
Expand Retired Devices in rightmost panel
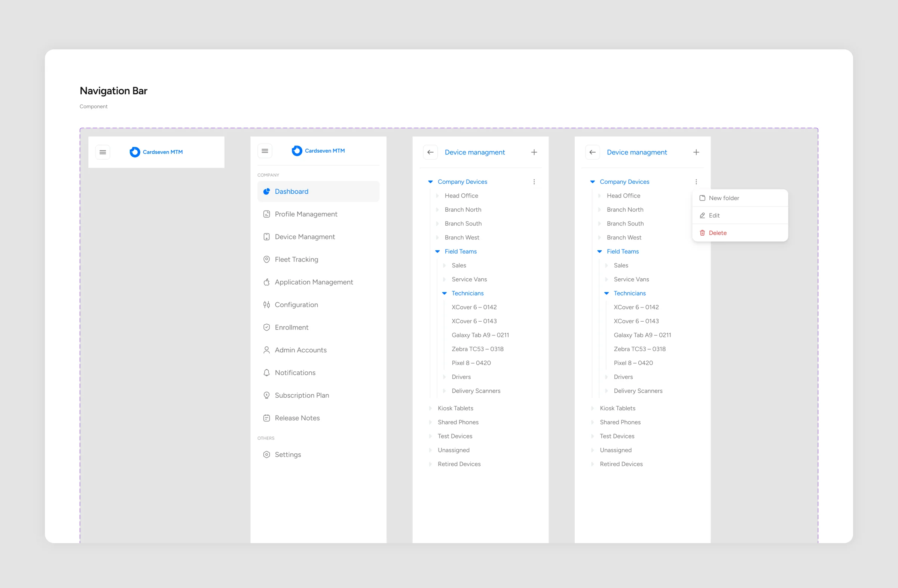pos(592,464)
